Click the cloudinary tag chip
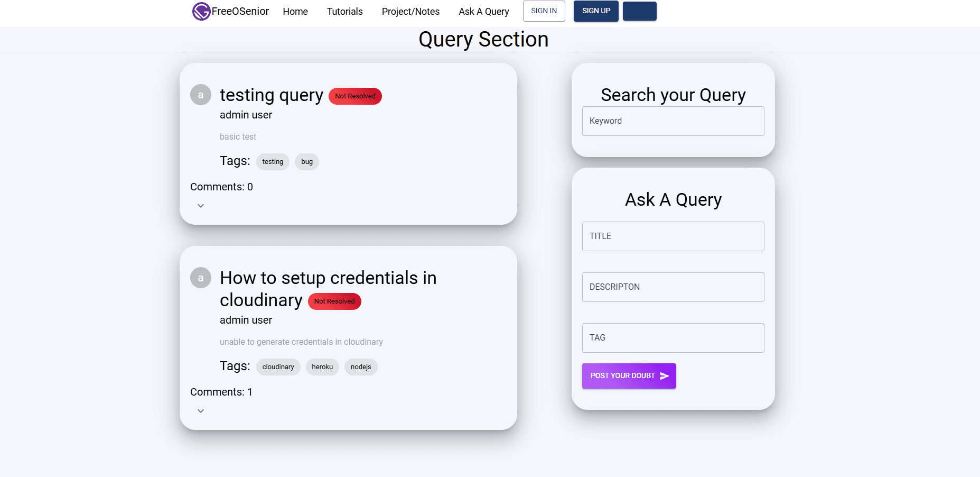Screen dimensions: 980x477 point(278,367)
